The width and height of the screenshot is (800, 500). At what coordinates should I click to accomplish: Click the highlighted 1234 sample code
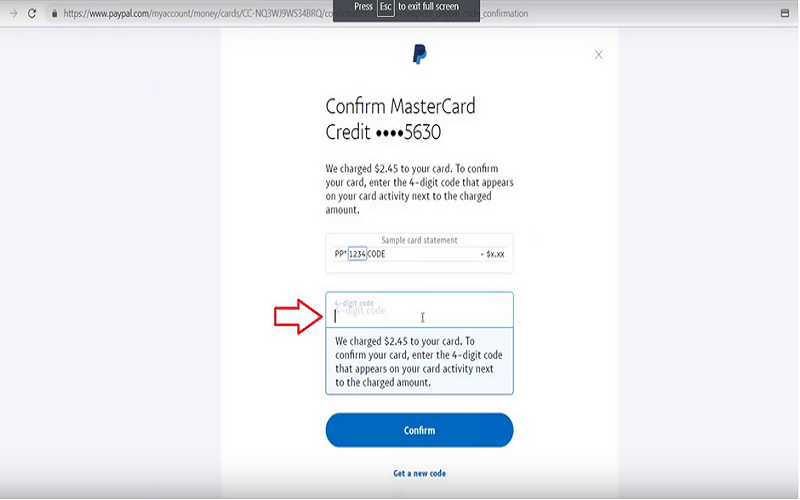click(357, 254)
